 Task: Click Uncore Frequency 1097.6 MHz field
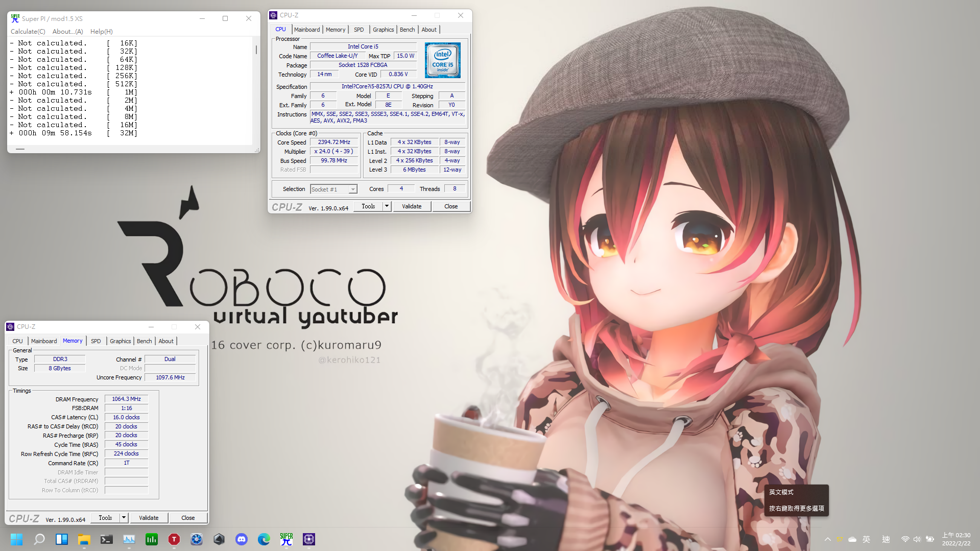[x=170, y=377]
